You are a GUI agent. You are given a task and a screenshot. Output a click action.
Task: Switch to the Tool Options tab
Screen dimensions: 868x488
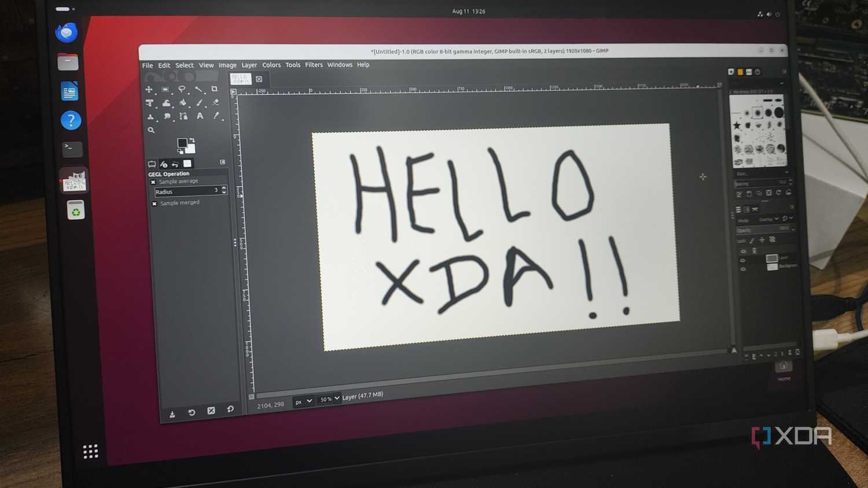[152, 165]
